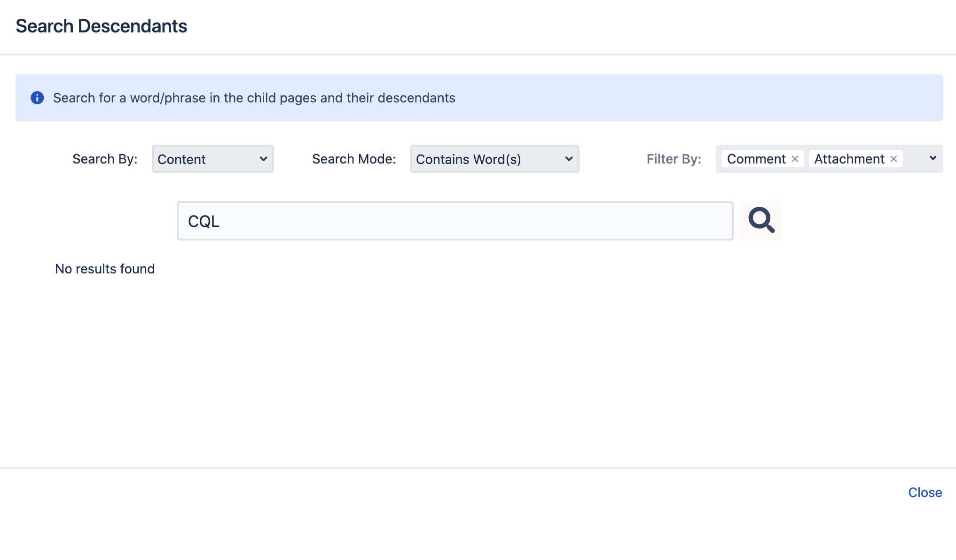Click the No results found message
This screenshot has height=560, width=956.
point(105,269)
